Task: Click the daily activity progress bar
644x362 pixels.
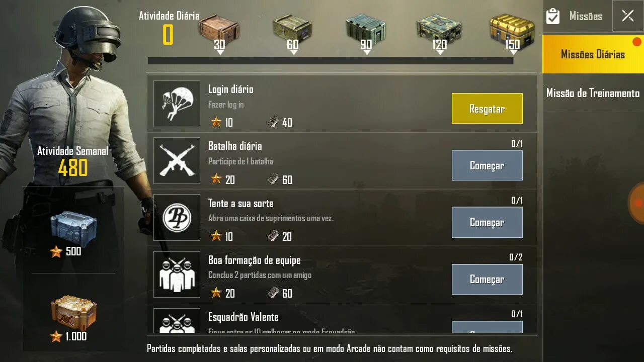Action: (331, 60)
